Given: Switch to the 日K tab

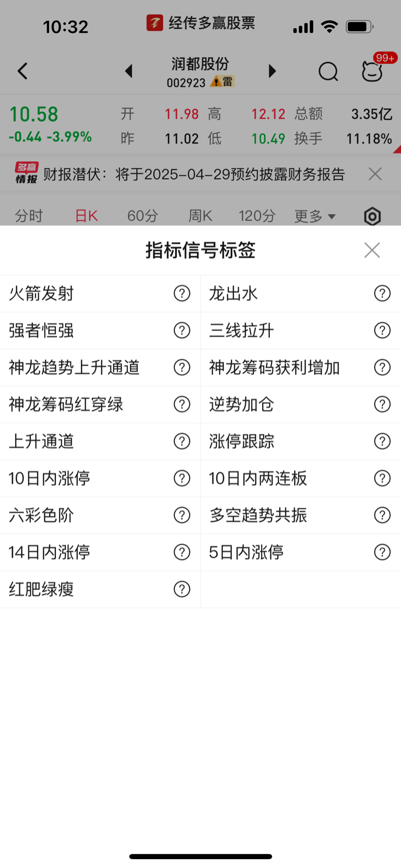Looking at the screenshot, I should 87,216.
